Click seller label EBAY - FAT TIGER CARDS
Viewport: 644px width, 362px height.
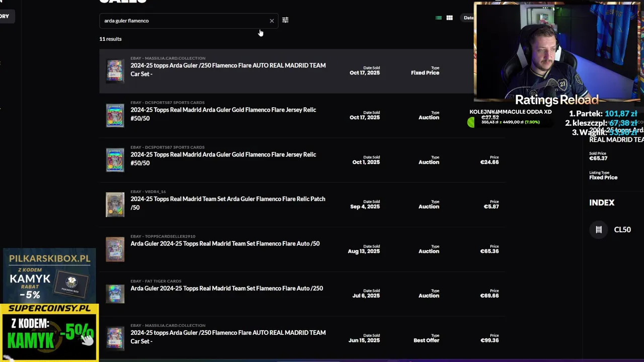tap(155, 281)
